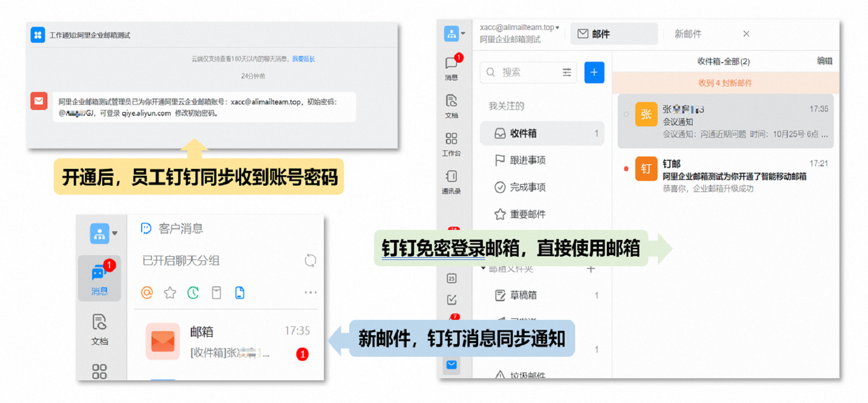Click unread red dot on 钉邮 email
This screenshot has width=868, height=403.
tap(626, 169)
